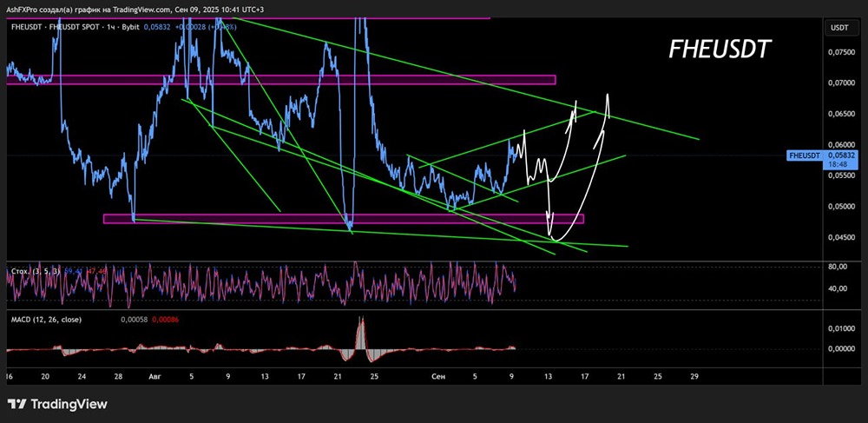This screenshot has height=423, width=868.
Task: Click the red 0,00086 MACD signal value
Action: click(165, 320)
